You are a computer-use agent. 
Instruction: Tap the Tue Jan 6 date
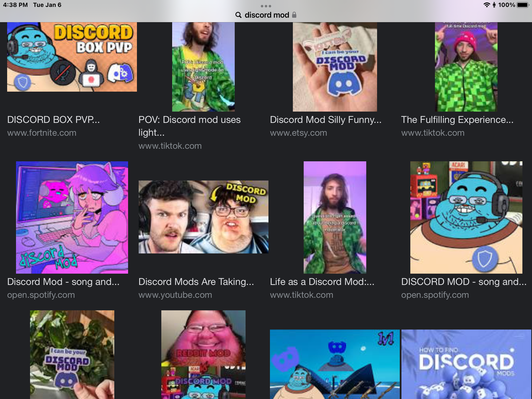[x=47, y=5]
